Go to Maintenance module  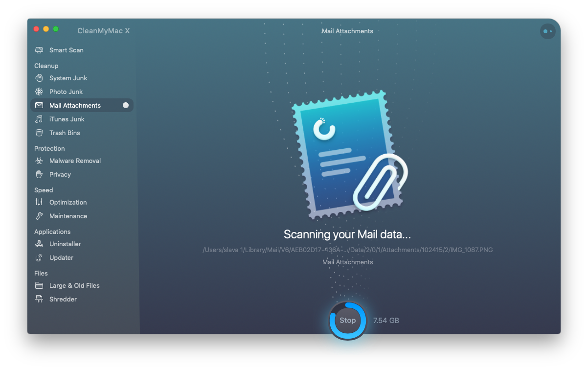coord(82,216)
